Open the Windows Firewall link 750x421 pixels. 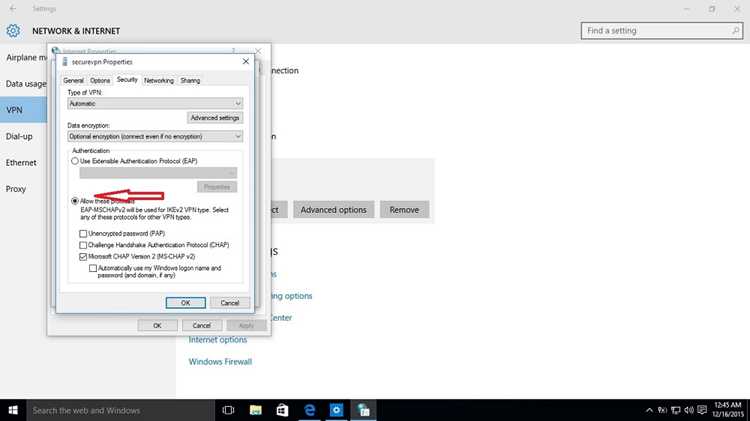[x=220, y=362]
